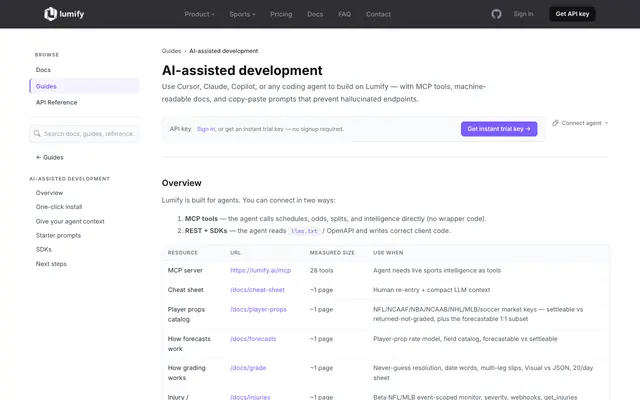This screenshot has height=400, width=640.
Task: Open the https://lumify.ai/mcp link
Action: coord(260,270)
